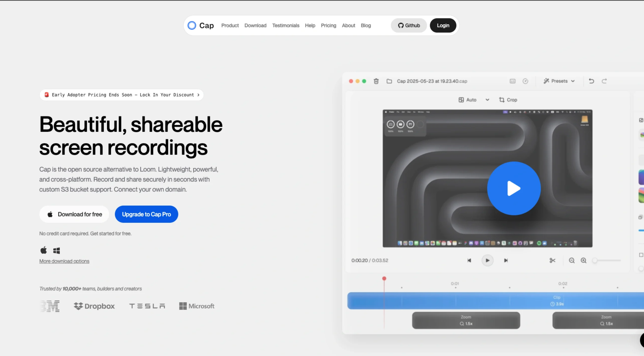Image resolution: width=644 pixels, height=356 pixels.
Task: Click the undo arrow icon
Action: point(591,81)
